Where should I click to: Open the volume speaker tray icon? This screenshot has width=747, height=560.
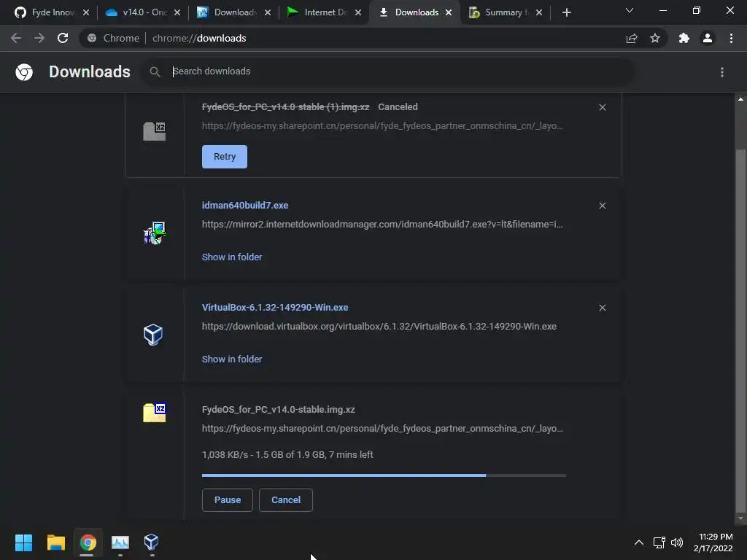point(676,542)
